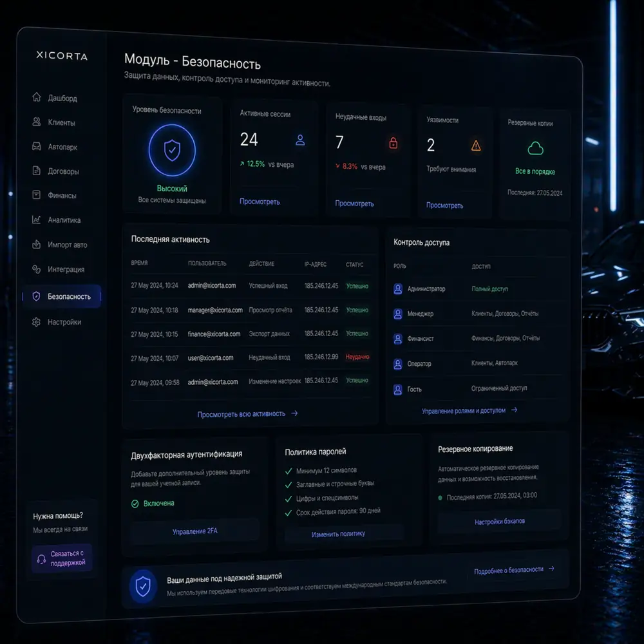Click the gear icon beside Настройки

click(37, 322)
